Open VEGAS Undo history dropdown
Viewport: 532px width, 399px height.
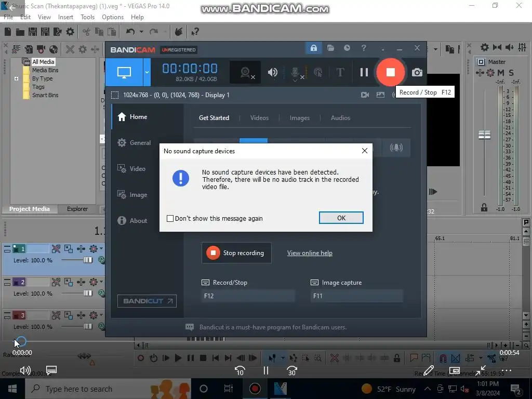point(141,32)
